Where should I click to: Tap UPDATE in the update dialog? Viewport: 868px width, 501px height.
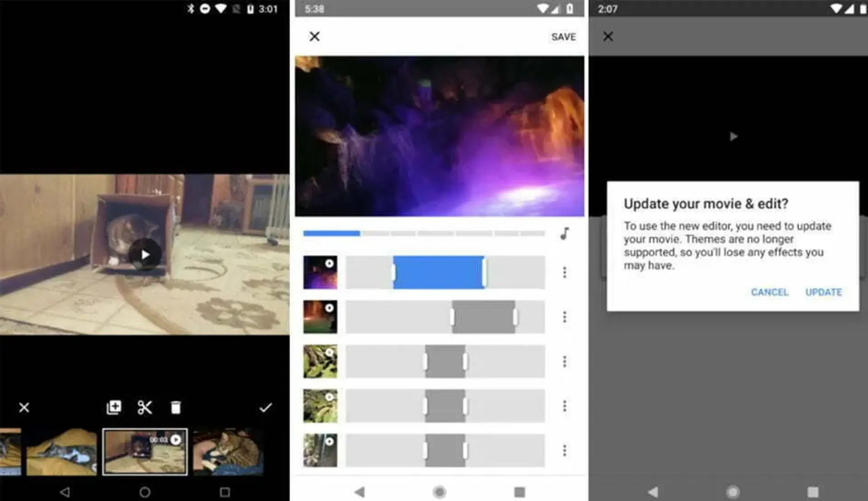(x=823, y=292)
